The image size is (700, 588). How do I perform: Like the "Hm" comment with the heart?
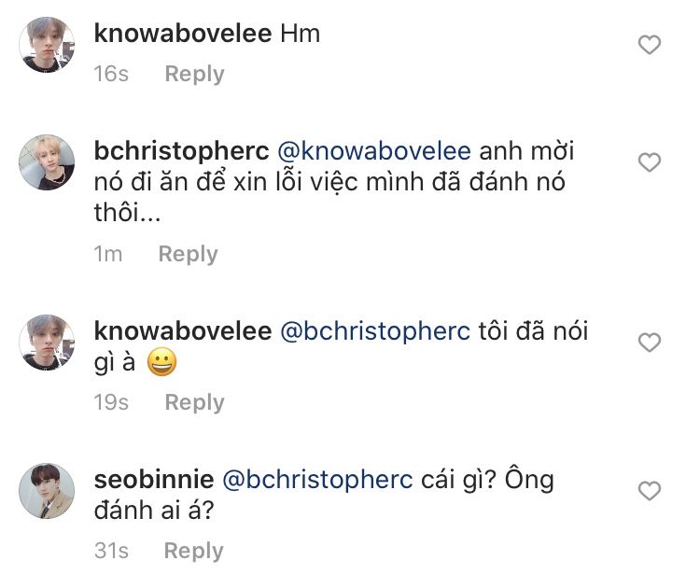(x=648, y=45)
